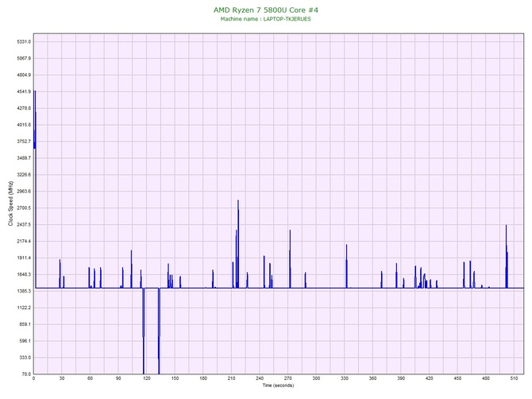Click the 390 tick on time axis
This screenshot has width=532, height=399.
[x=401, y=378]
